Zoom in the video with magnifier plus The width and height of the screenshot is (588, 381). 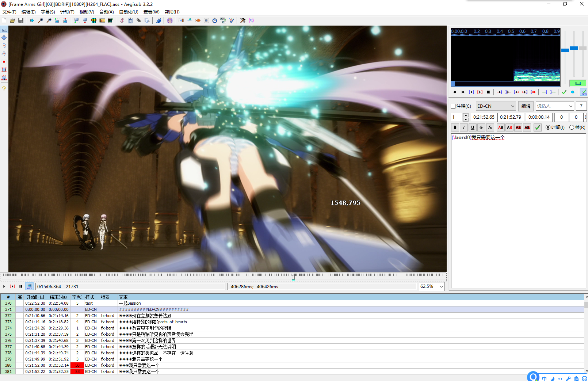tap(41, 20)
